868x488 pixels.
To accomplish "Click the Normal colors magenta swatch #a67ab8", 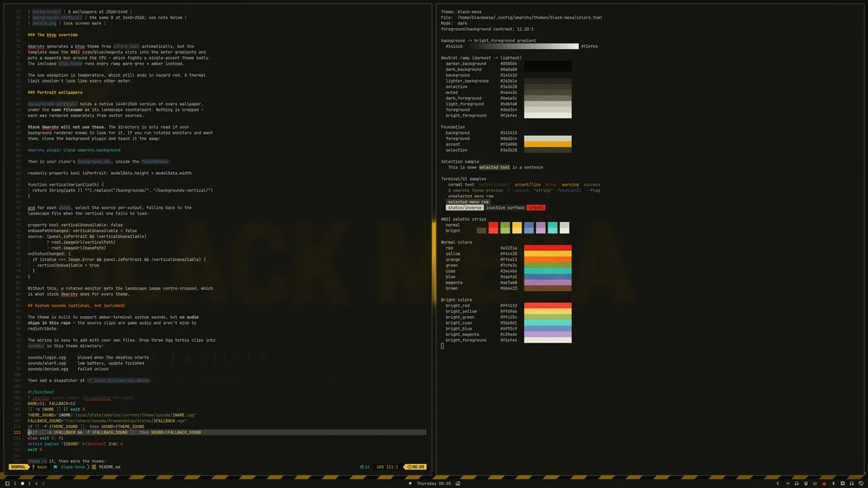I will (x=548, y=283).
